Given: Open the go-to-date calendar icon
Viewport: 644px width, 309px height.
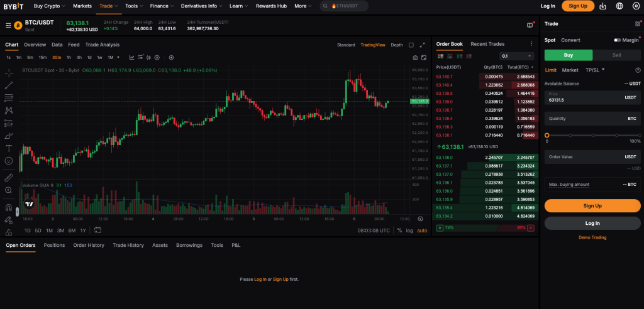Looking at the screenshot, I should pos(97,230).
